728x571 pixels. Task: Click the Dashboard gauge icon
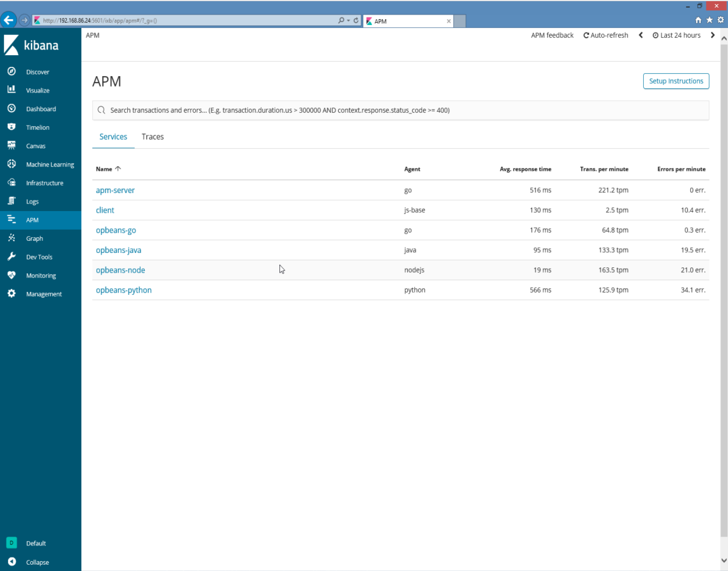point(12,108)
